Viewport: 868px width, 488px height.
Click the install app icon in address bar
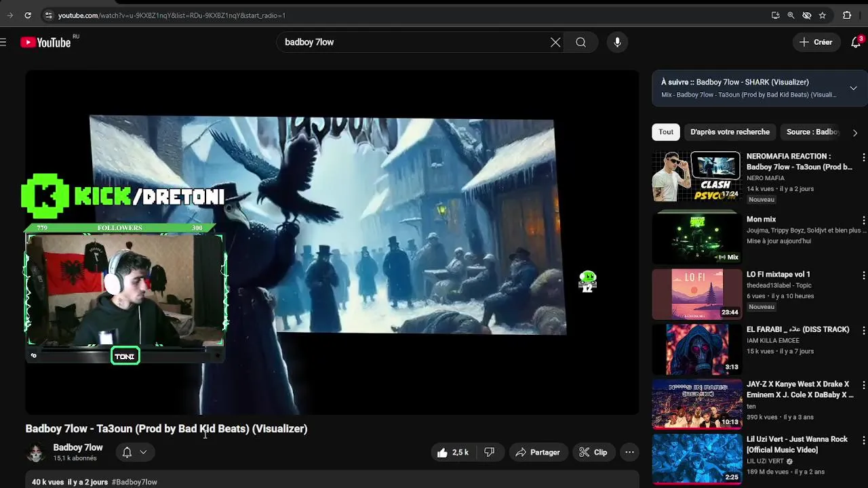tap(775, 15)
